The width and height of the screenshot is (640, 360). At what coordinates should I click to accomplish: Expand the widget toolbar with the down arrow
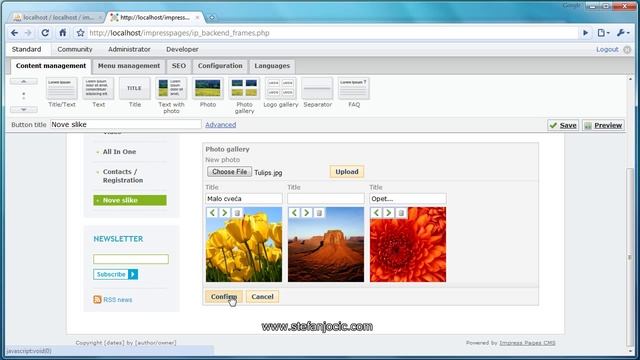tap(24, 109)
